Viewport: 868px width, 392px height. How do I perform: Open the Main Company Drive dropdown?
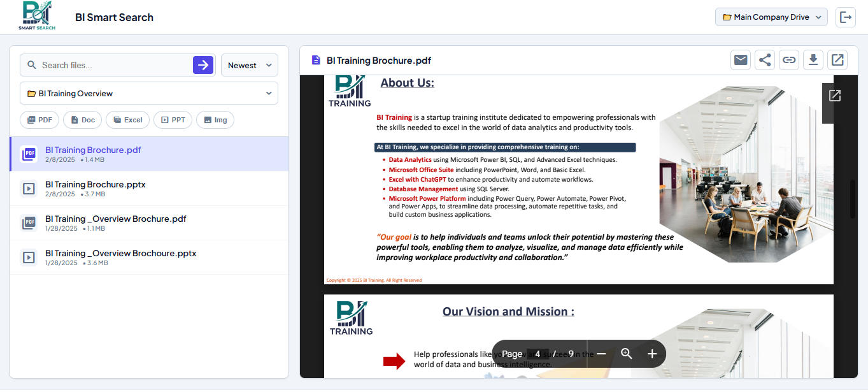point(771,17)
